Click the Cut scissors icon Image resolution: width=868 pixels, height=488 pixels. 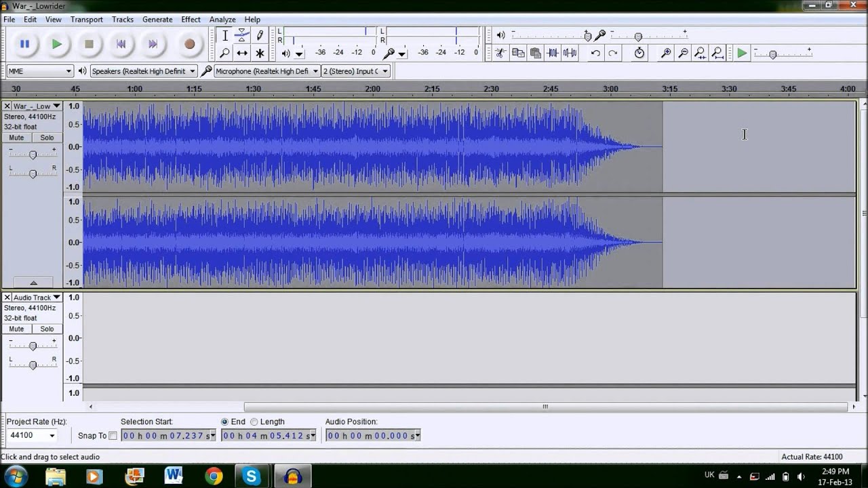(500, 53)
